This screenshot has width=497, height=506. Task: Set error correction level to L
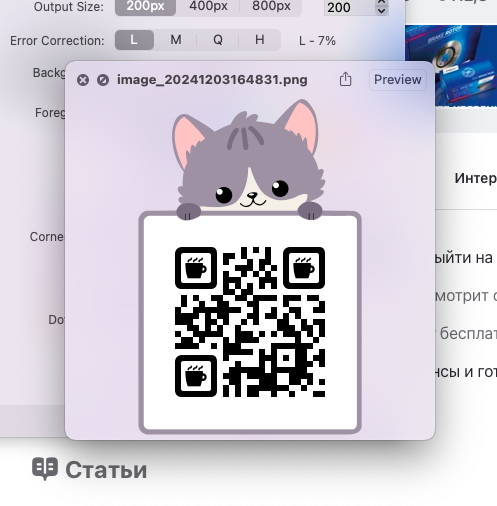click(134, 40)
